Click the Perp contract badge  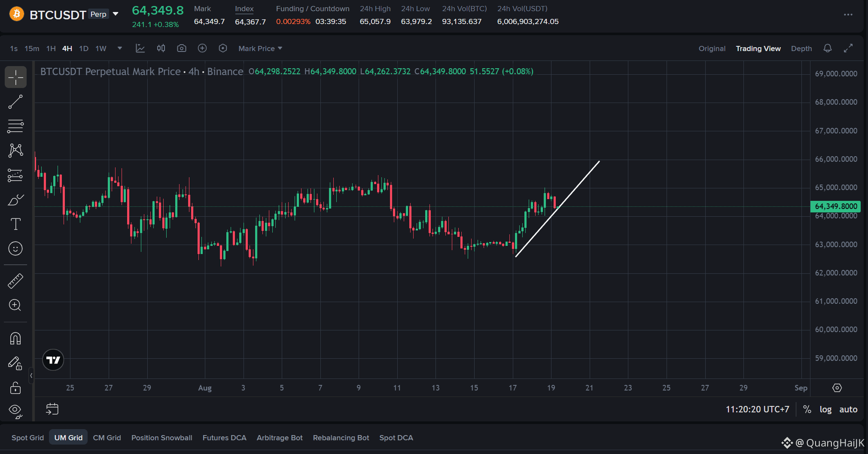click(x=98, y=14)
